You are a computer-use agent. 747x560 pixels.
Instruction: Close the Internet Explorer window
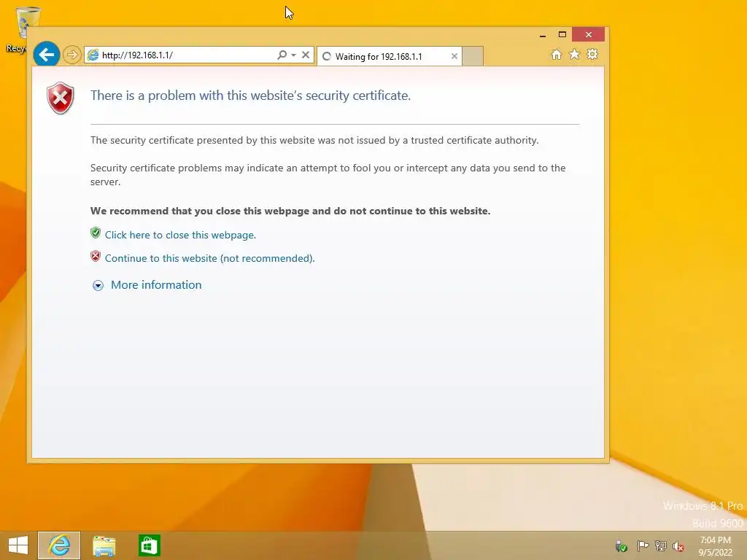pyautogui.click(x=589, y=35)
